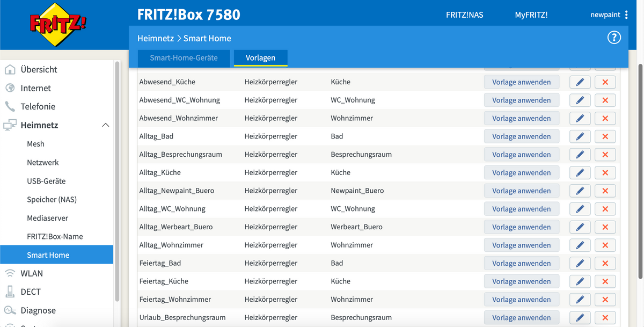Apply the Feiertag_Wohnzimmer template

(x=522, y=300)
